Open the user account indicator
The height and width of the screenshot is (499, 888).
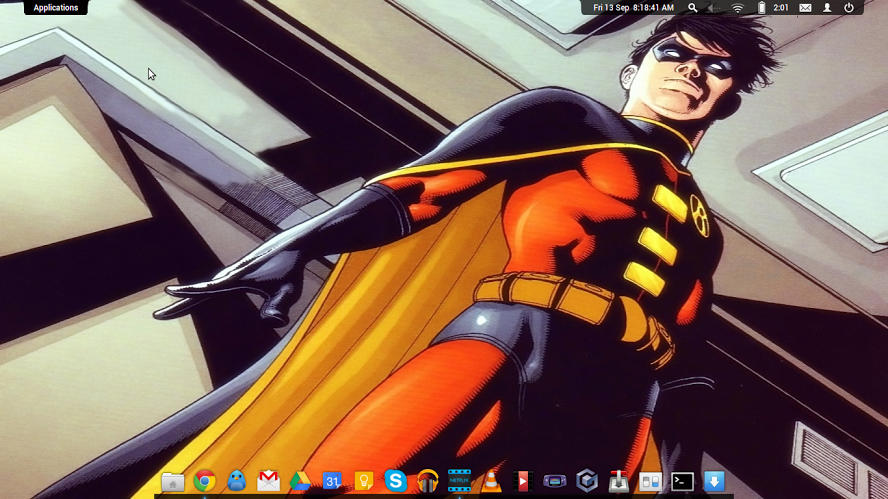[x=827, y=7]
